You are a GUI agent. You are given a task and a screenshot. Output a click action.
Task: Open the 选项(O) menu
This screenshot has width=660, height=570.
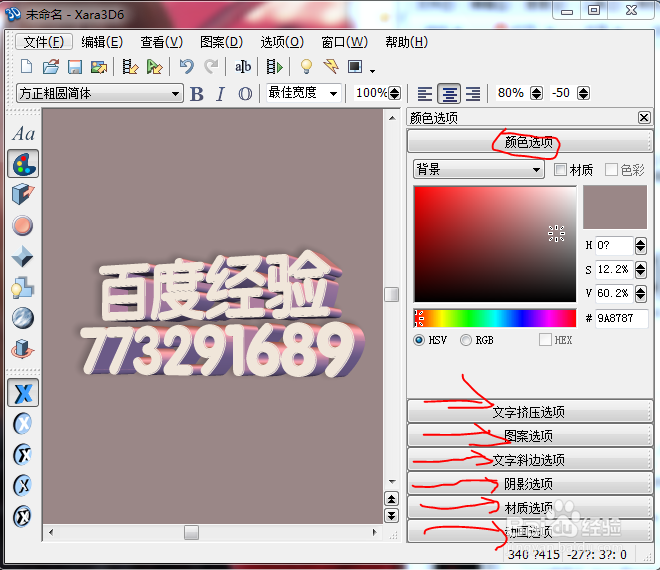pyautogui.click(x=282, y=42)
